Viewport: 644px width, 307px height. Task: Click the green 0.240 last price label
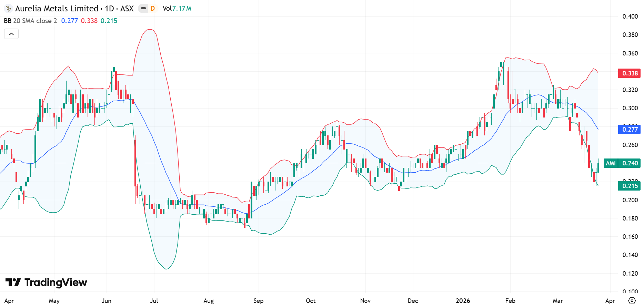tap(630, 163)
